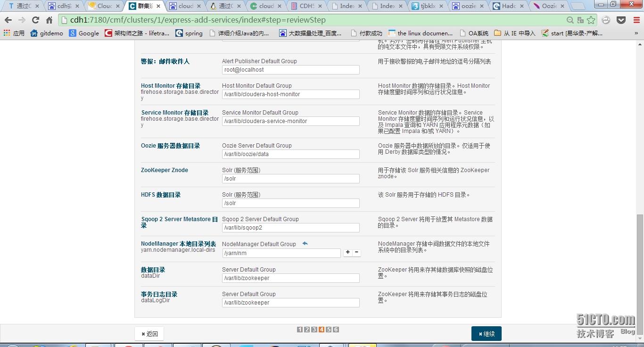Click the Pocket extension icon in toolbar
Viewport: 644px width, 347px height.
pos(621,20)
